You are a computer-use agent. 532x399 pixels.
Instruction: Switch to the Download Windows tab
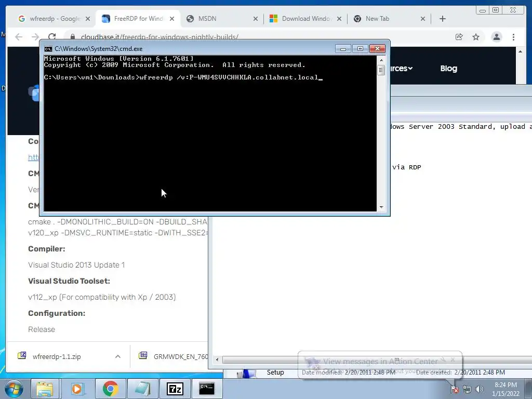(307, 19)
